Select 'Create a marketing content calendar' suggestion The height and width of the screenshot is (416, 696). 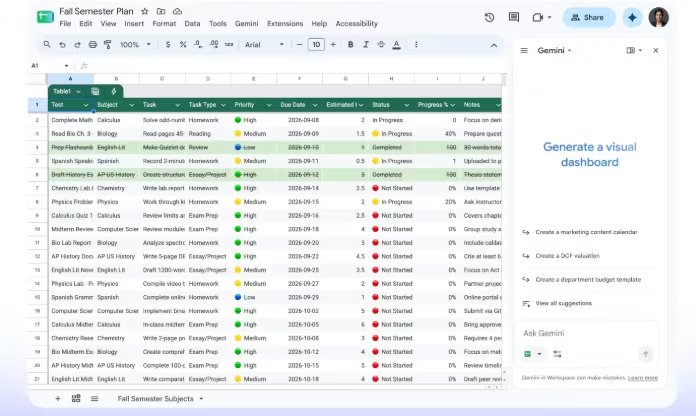[x=586, y=232]
